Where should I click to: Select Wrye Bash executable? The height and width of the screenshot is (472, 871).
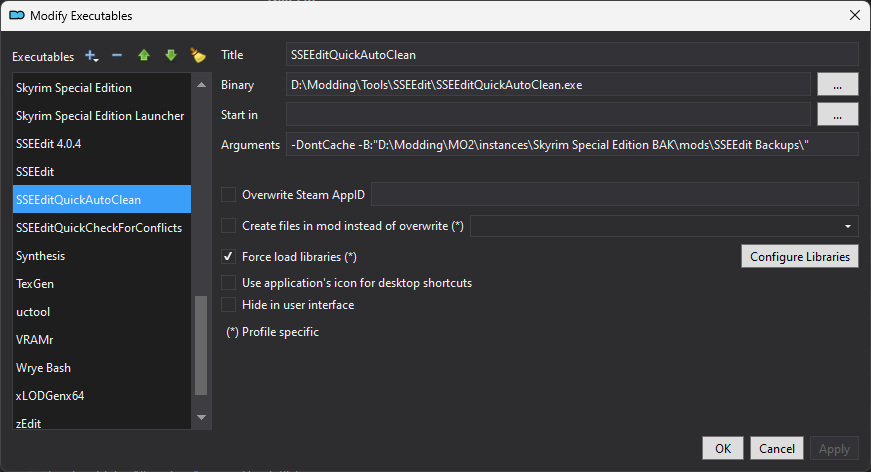(x=102, y=368)
